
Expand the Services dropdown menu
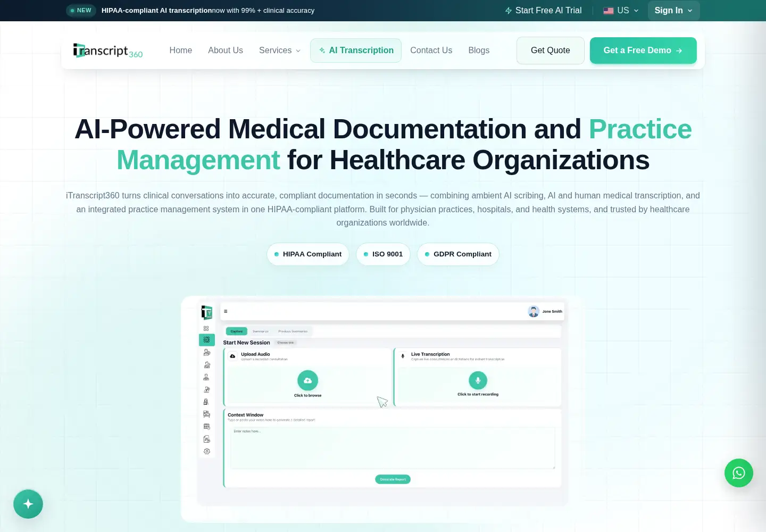point(280,51)
